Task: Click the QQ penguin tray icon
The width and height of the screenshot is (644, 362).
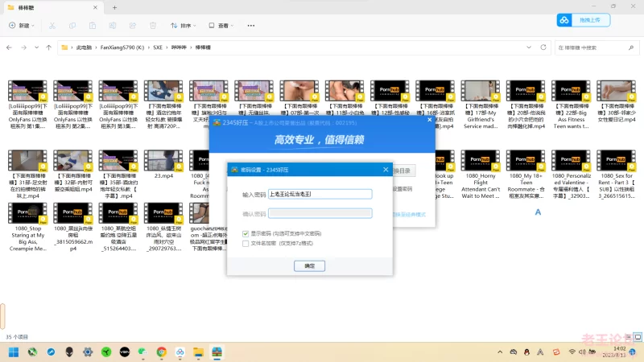Action: 526,352
